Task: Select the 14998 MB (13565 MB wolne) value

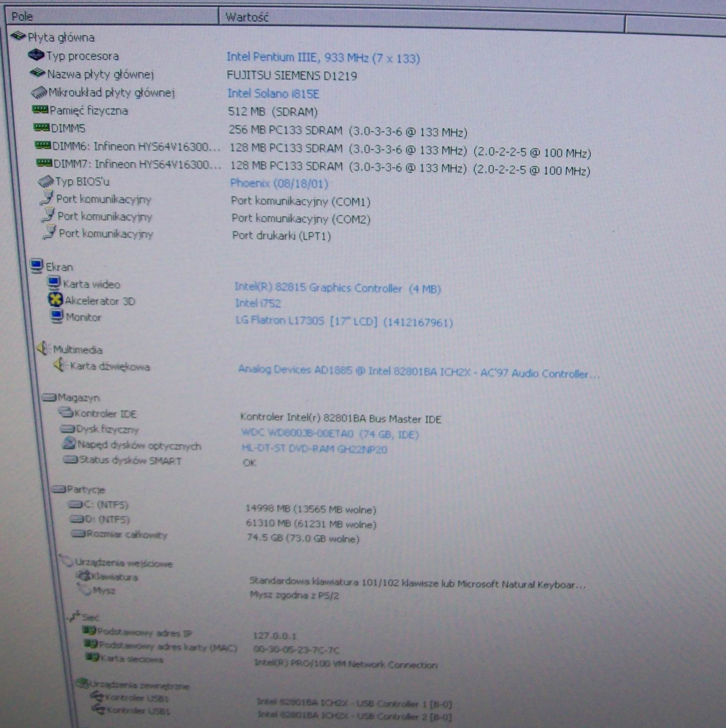Action: tap(311, 509)
